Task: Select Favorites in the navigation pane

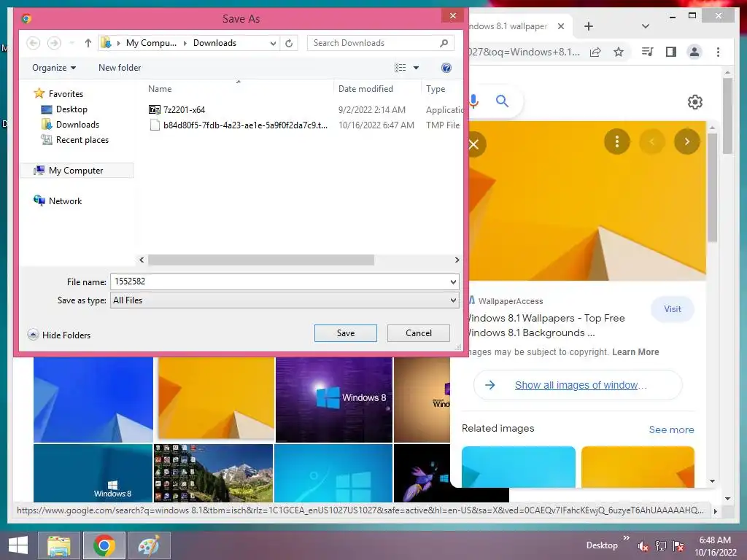Action: point(58,94)
